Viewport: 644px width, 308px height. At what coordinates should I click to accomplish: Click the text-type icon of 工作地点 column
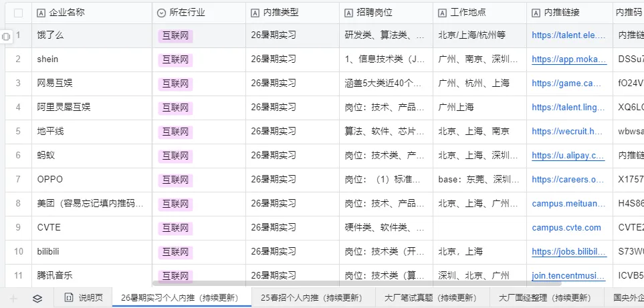click(x=442, y=13)
